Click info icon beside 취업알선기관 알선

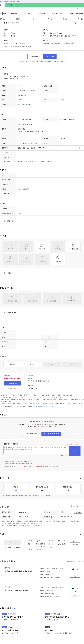[47, 487]
